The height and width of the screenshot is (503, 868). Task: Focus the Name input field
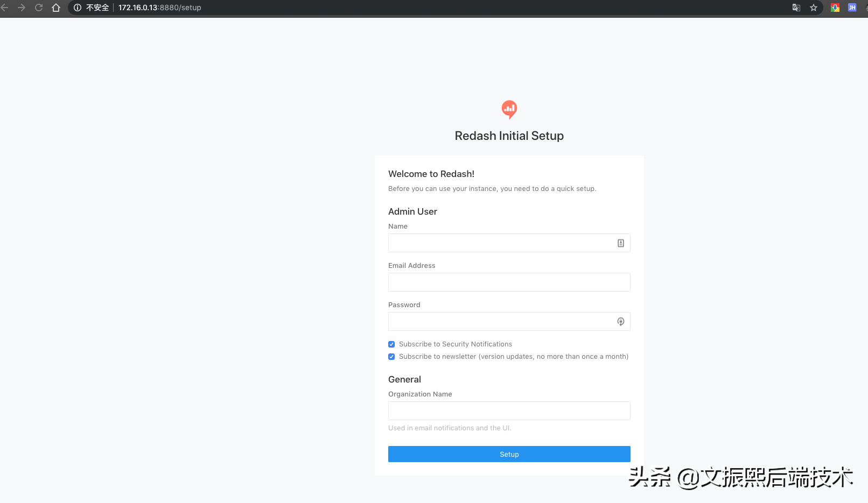point(509,243)
